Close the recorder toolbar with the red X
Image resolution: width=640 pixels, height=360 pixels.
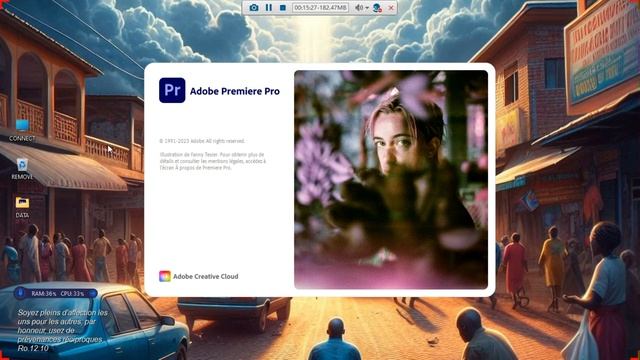coord(391,7)
